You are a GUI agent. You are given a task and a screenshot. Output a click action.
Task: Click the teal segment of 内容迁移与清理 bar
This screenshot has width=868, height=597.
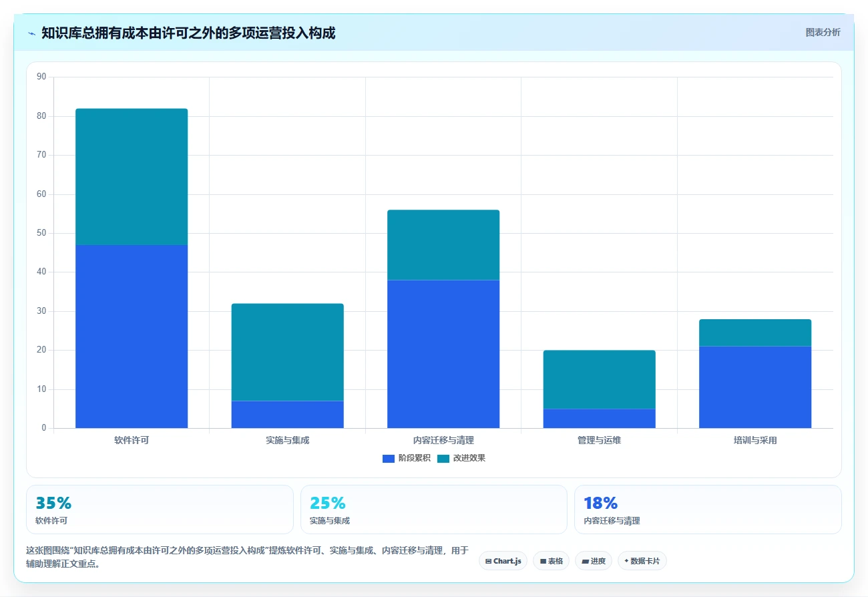(443, 245)
